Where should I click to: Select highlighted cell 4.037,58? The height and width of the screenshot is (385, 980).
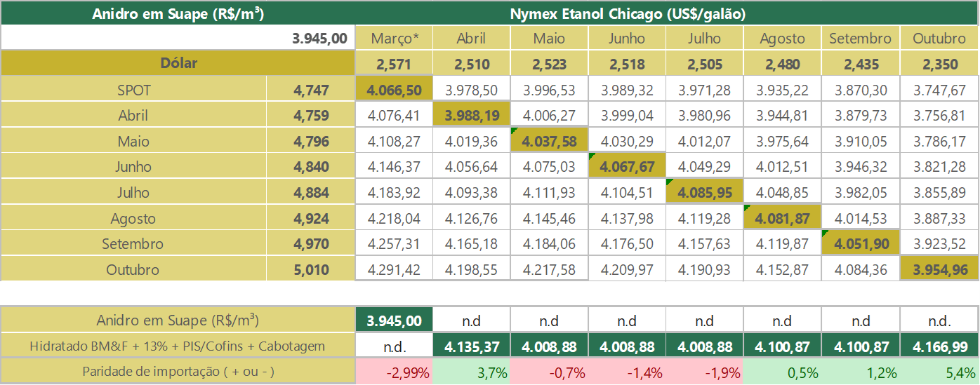point(550,142)
